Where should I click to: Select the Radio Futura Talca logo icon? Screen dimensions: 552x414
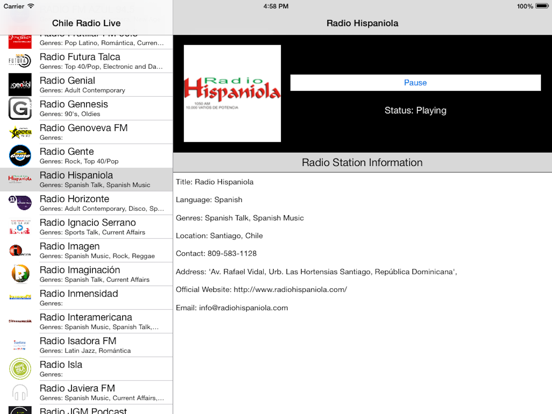20,61
